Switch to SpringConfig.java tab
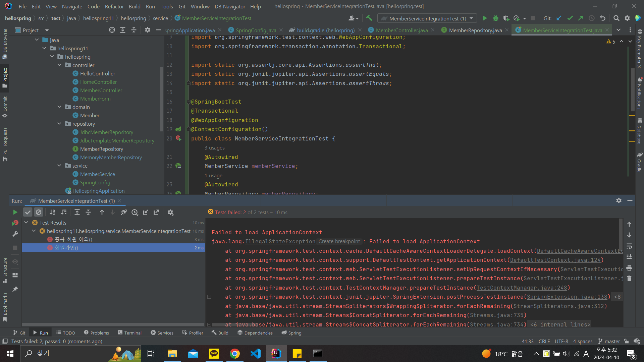 (x=256, y=30)
